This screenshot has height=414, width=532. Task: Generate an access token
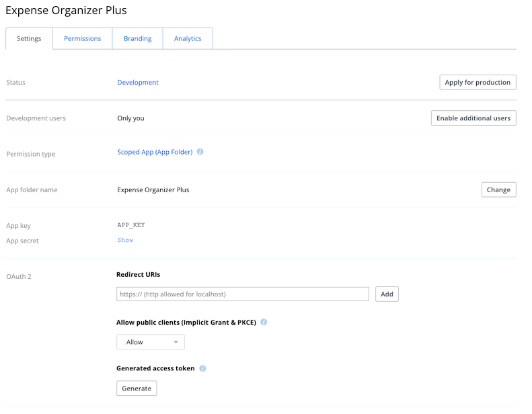pyautogui.click(x=137, y=388)
